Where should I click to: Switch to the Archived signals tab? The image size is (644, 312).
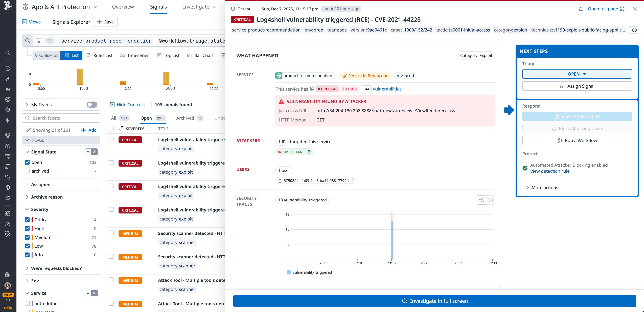coord(185,118)
